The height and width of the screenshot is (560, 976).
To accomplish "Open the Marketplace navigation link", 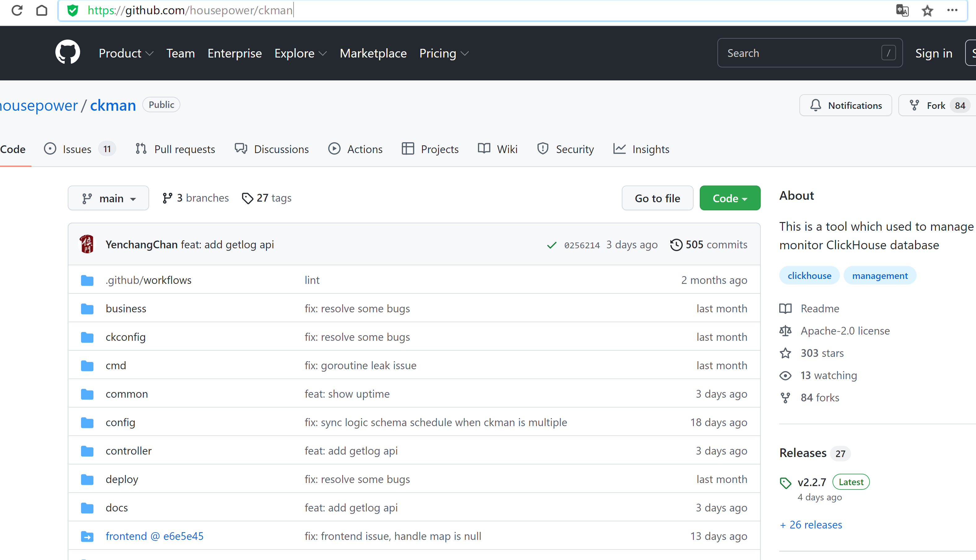I will [x=373, y=53].
